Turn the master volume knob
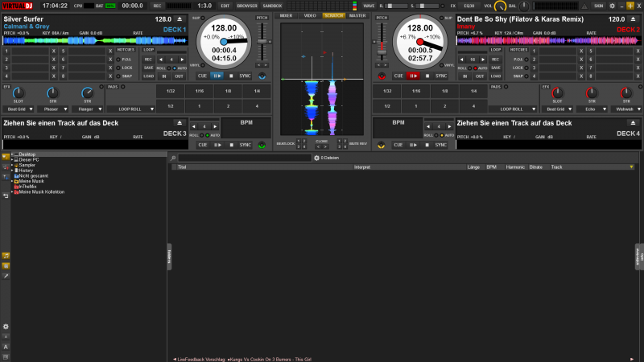The width and height of the screenshot is (644, 362). coord(500,6)
